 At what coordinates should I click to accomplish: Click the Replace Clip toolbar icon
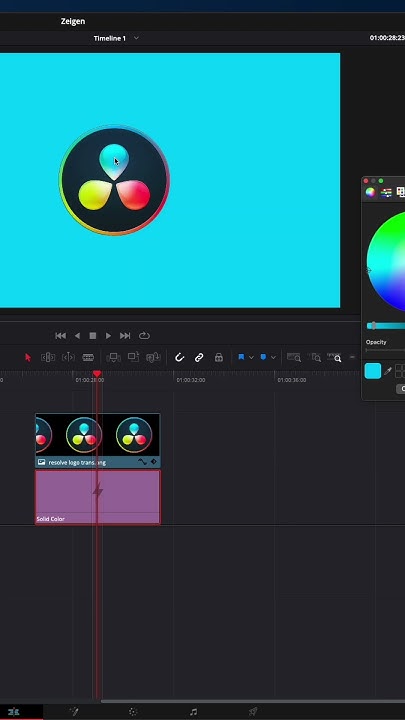(x=153, y=357)
